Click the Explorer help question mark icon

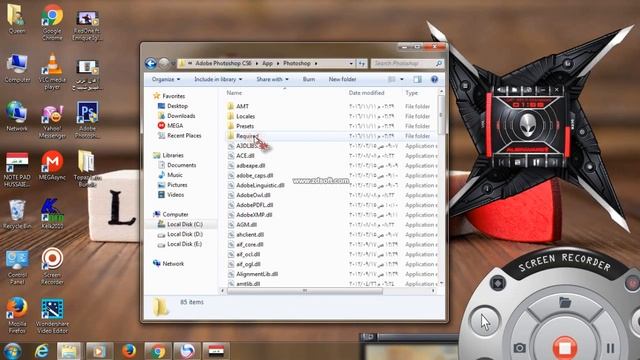coord(434,79)
